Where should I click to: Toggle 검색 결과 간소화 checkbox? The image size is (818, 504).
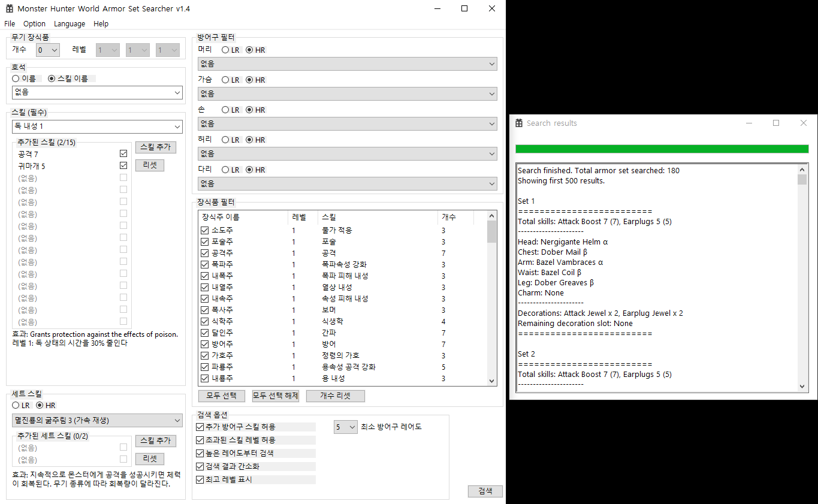tap(200, 466)
